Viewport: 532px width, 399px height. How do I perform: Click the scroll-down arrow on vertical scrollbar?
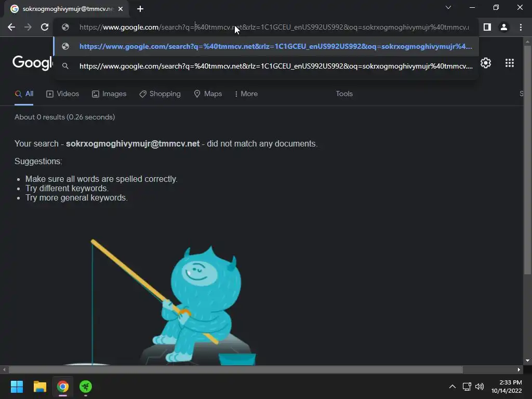tap(527, 361)
